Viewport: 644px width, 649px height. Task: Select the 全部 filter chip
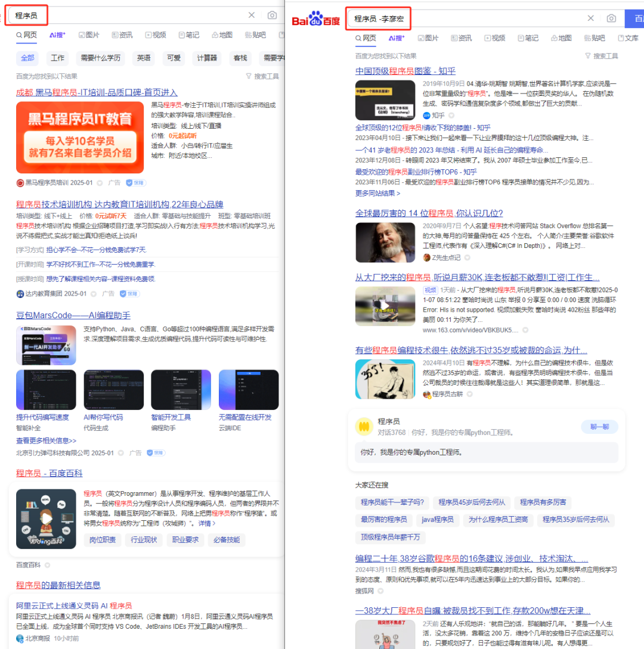(27, 58)
